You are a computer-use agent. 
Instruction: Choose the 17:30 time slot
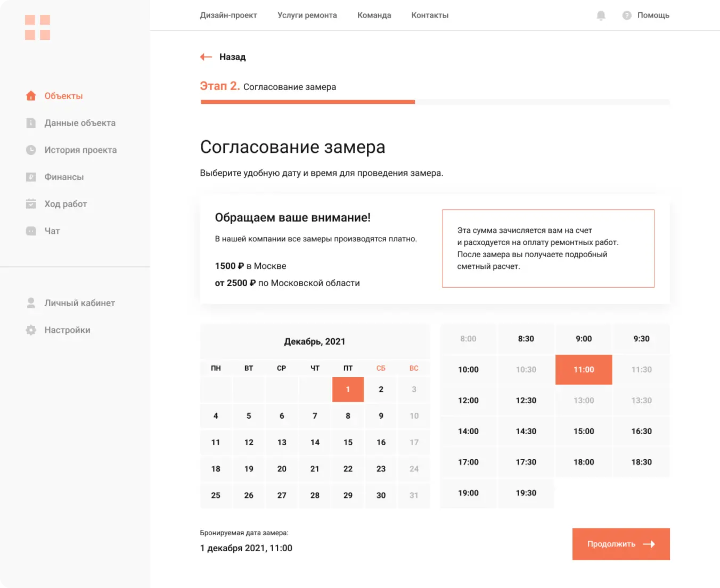click(526, 462)
